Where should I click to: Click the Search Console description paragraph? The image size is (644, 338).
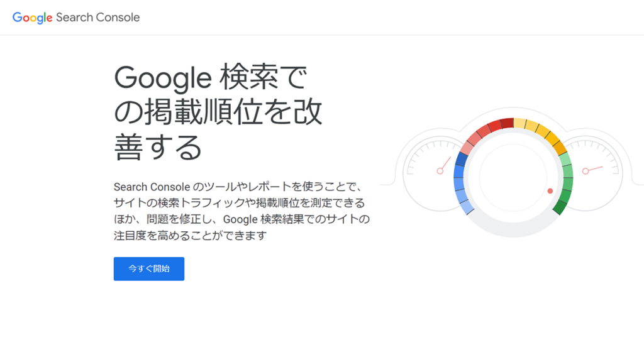click(241, 211)
